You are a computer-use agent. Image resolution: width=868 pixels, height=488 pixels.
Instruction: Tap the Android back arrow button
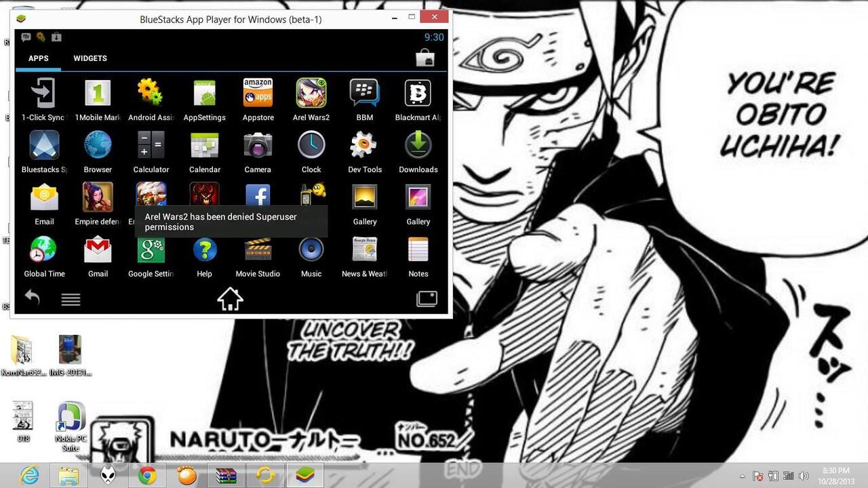click(32, 298)
